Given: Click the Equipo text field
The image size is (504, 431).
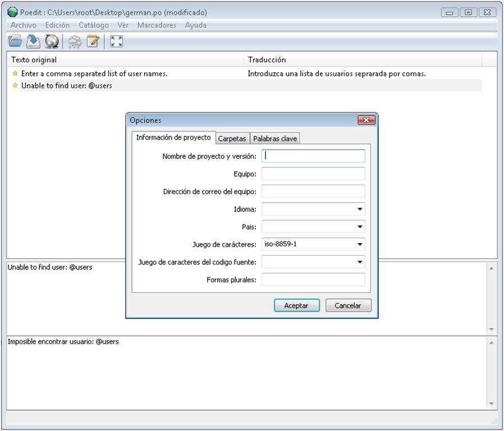Looking at the screenshot, I should (x=313, y=174).
